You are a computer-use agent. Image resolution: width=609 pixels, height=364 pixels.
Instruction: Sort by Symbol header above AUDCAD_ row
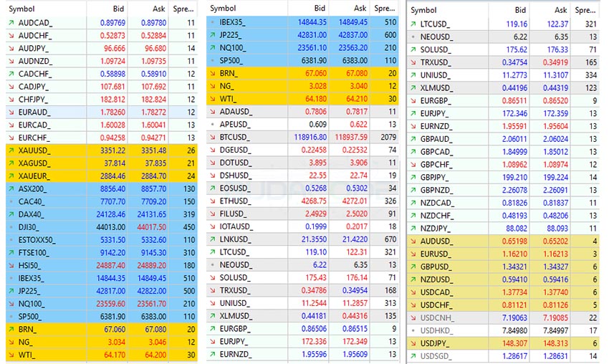[21, 9]
